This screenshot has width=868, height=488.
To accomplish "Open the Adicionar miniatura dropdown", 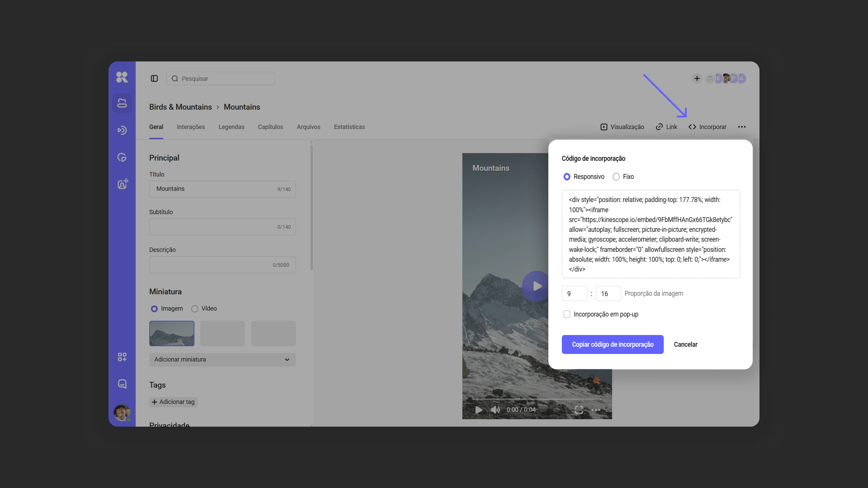I will 222,360.
